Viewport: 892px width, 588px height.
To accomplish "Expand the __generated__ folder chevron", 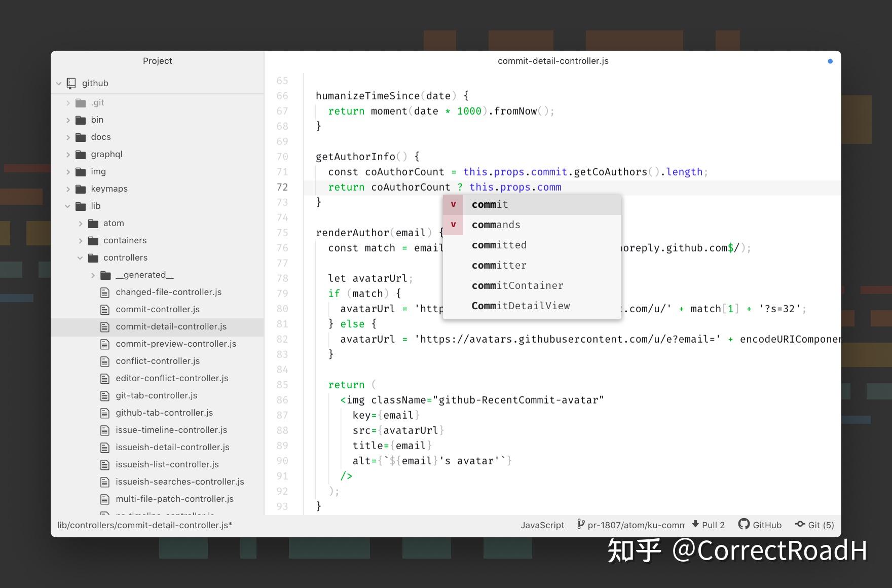I will [93, 275].
